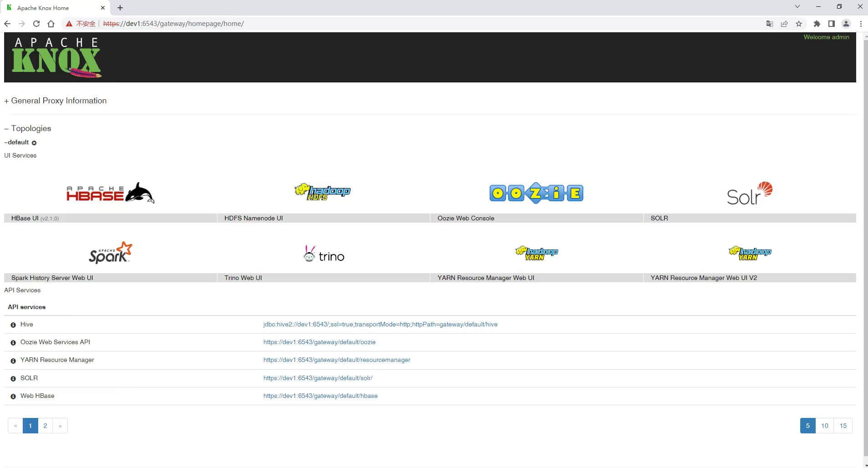
Task: Show info icon for Web HBase
Action: tap(13, 397)
